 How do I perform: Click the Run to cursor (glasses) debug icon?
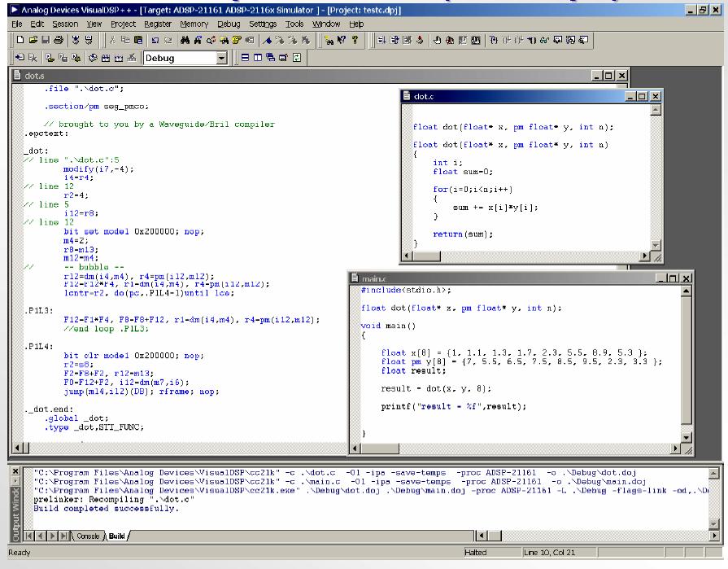pos(545,40)
